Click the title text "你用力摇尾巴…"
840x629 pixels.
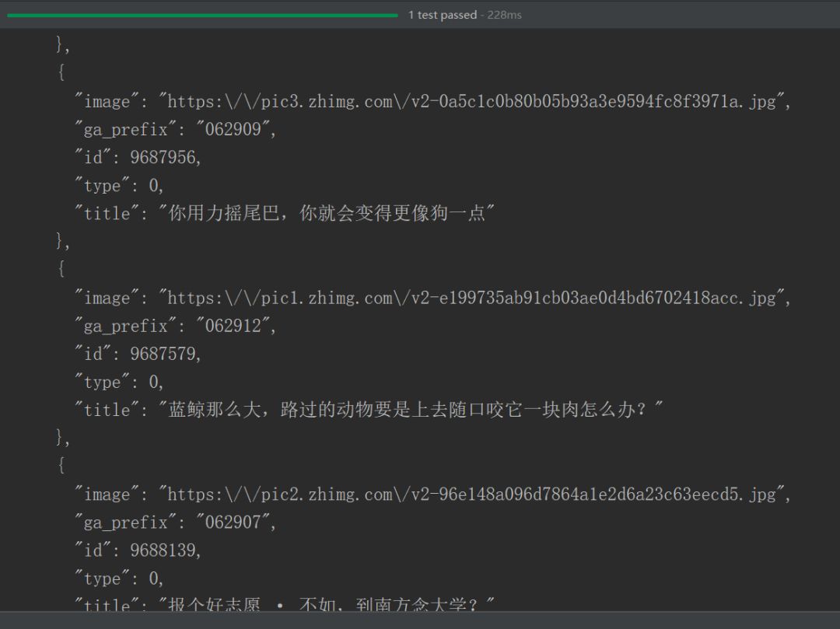pyautogui.click(x=327, y=214)
